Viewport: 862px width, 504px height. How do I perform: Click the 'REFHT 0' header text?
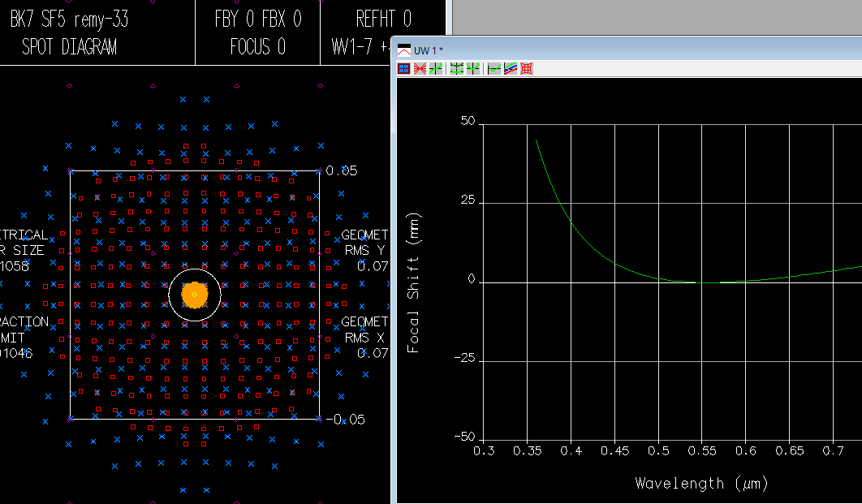pos(384,19)
